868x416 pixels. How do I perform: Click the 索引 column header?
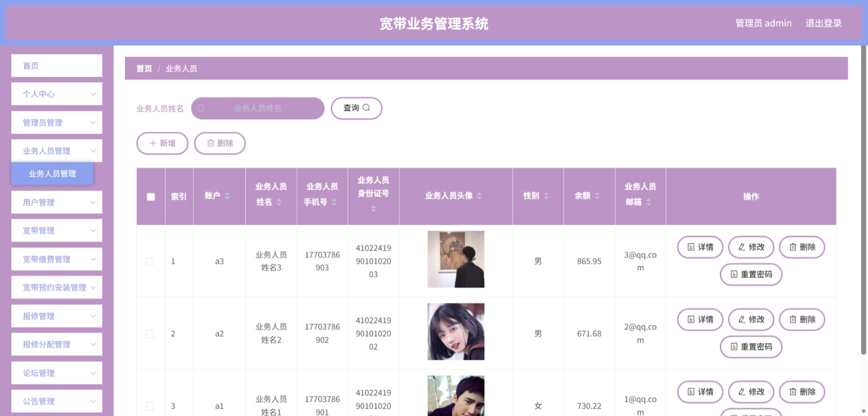tap(179, 197)
